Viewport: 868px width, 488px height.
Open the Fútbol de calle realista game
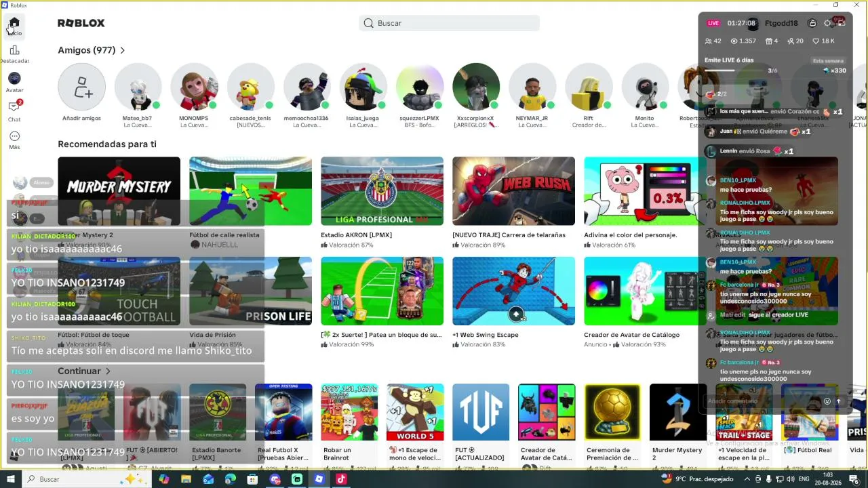point(250,191)
